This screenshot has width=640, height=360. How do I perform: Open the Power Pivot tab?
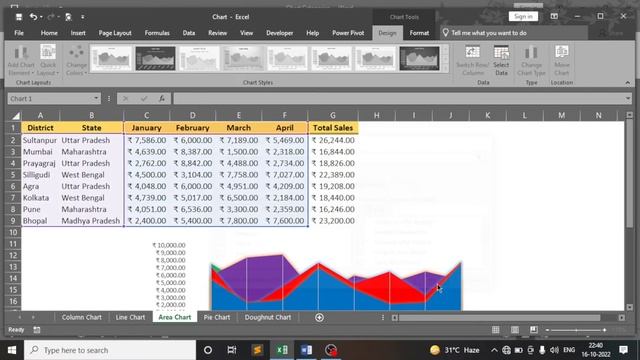[348, 33]
